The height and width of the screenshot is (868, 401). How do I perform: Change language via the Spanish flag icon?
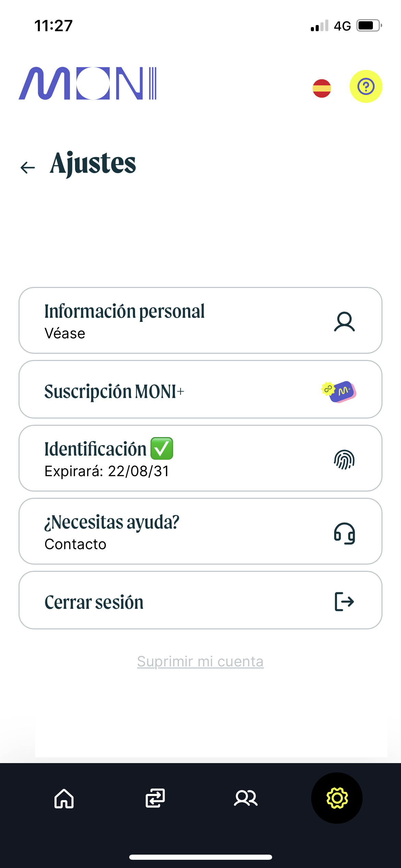(321, 88)
